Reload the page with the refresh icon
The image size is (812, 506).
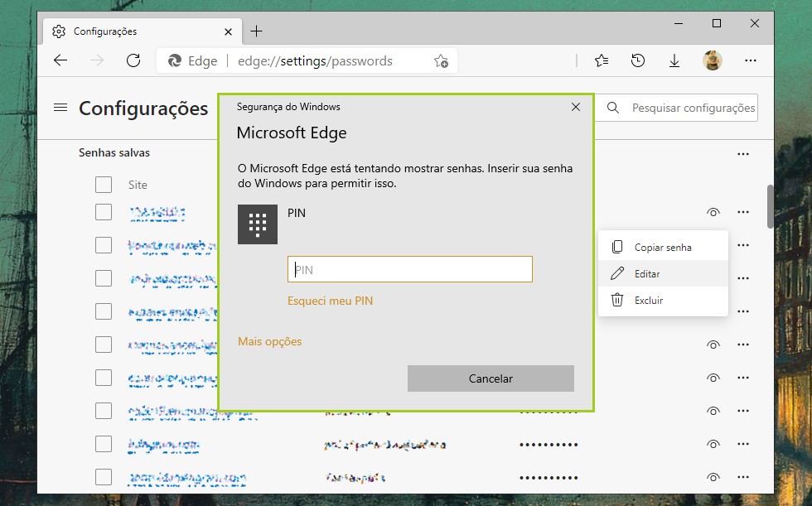(x=133, y=60)
